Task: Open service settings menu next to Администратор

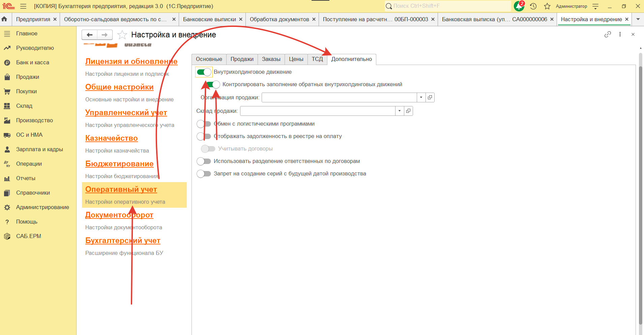Action: click(595, 6)
